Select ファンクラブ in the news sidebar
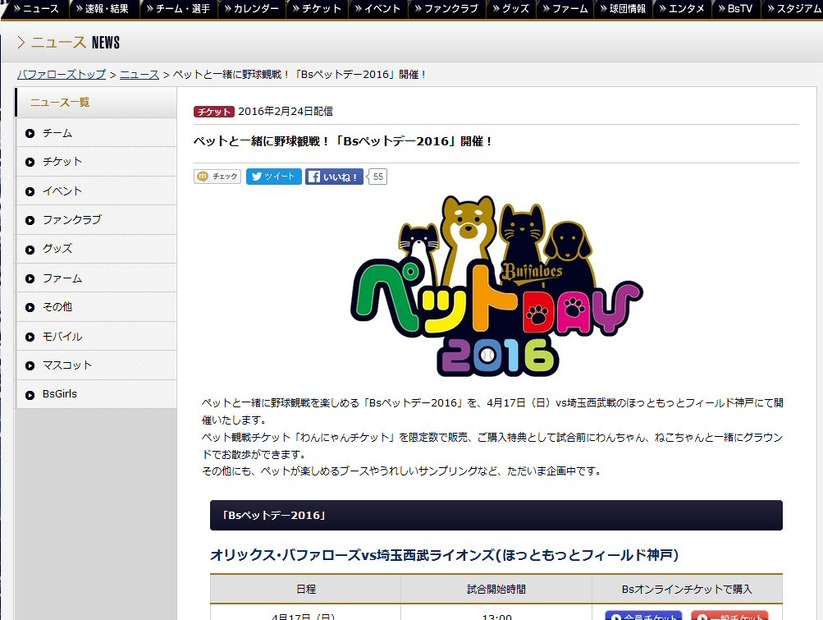 [x=96, y=220]
